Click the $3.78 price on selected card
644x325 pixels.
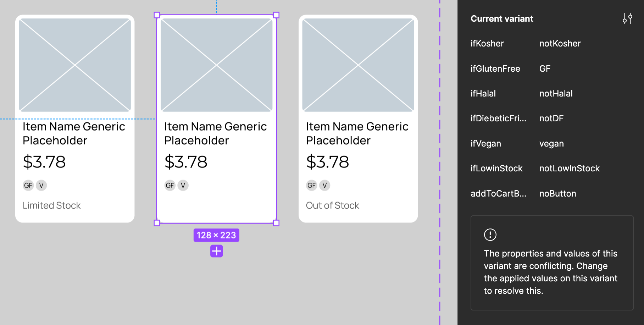(186, 162)
